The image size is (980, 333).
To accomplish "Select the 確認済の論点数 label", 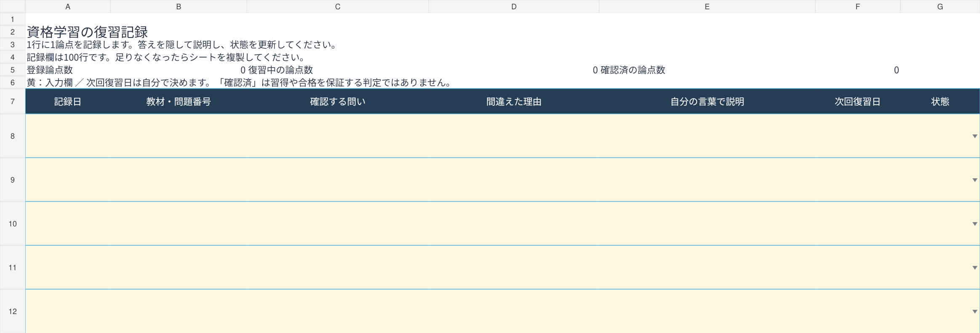I will (x=633, y=70).
